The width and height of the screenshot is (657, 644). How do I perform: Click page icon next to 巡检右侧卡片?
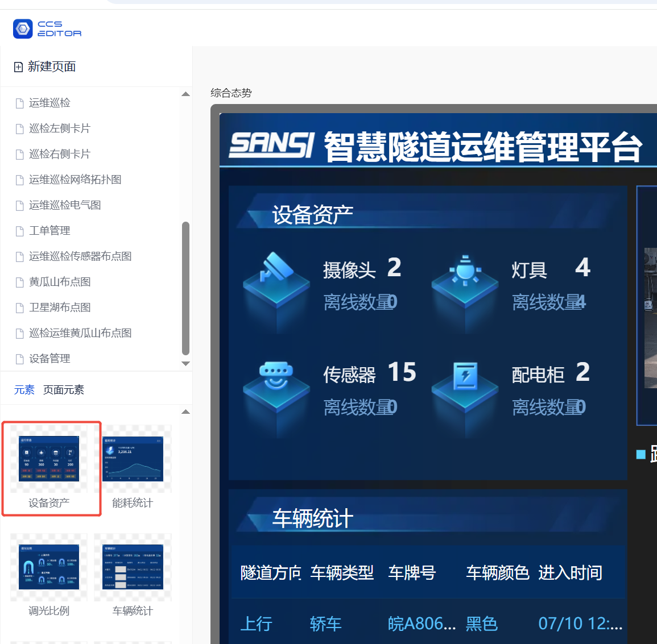(x=20, y=155)
